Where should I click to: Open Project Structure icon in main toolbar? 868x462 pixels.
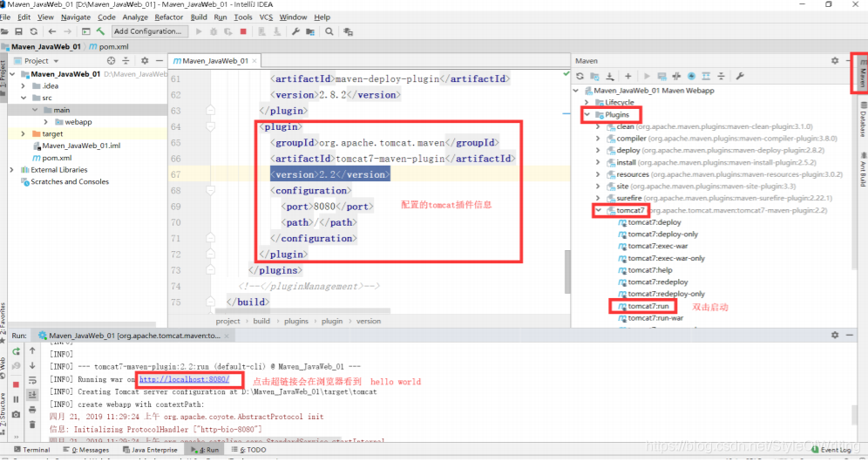310,31
